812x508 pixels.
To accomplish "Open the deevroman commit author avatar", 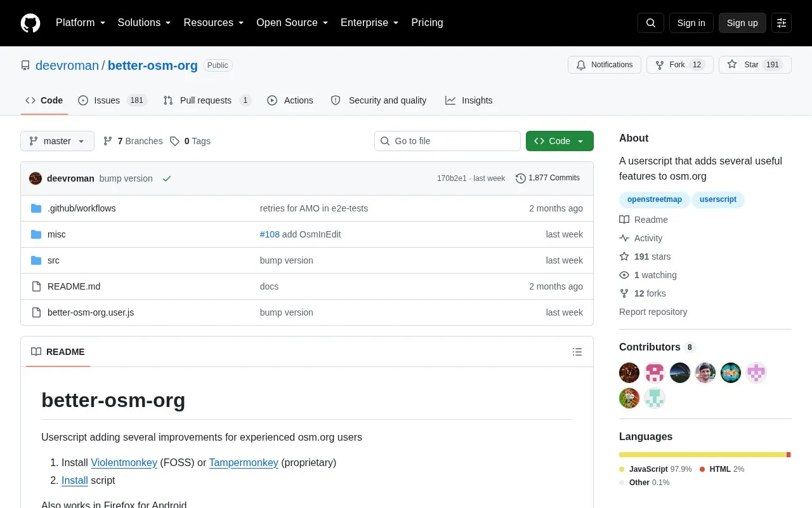I will [36, 178].
